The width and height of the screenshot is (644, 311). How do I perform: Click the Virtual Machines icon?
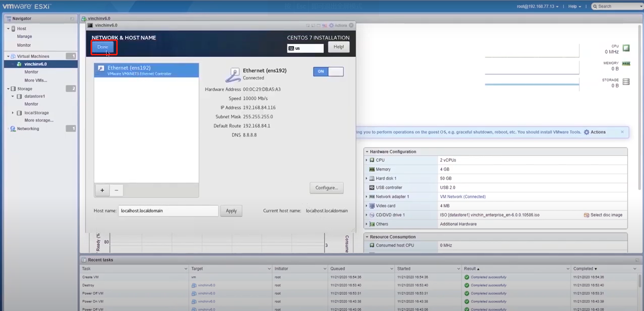(13, 56)
